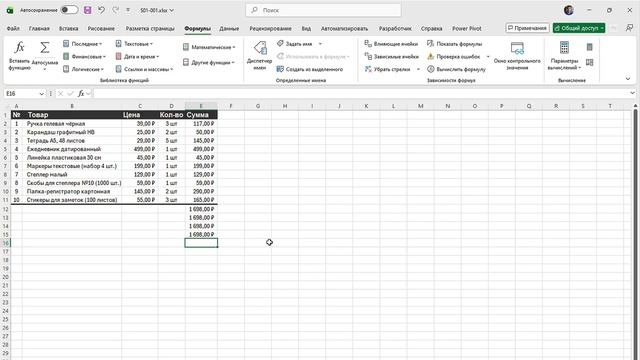This screenshot has height=360, width=640.
Task: Click column header G
Action: click(258, 106)
